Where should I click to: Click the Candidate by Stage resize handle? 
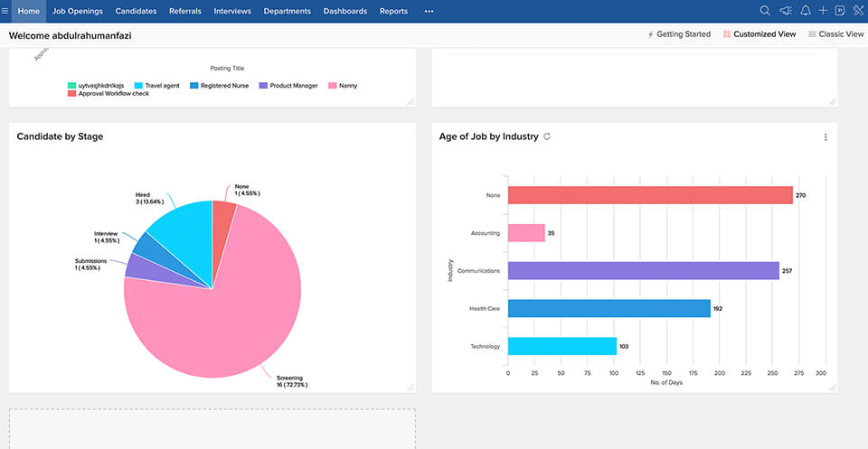point(410,387)
